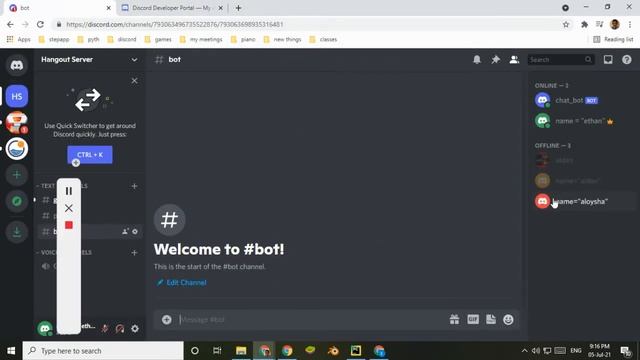Focus the Message #bot input field
This screenshot has width=640, height=360.
[x=311, y=320]
